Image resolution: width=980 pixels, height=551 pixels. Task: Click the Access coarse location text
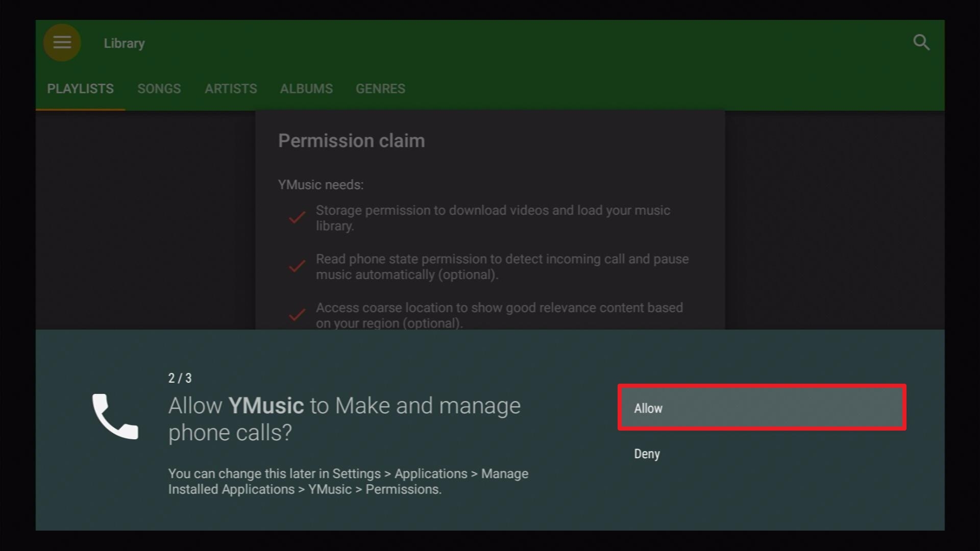[499, 315]
